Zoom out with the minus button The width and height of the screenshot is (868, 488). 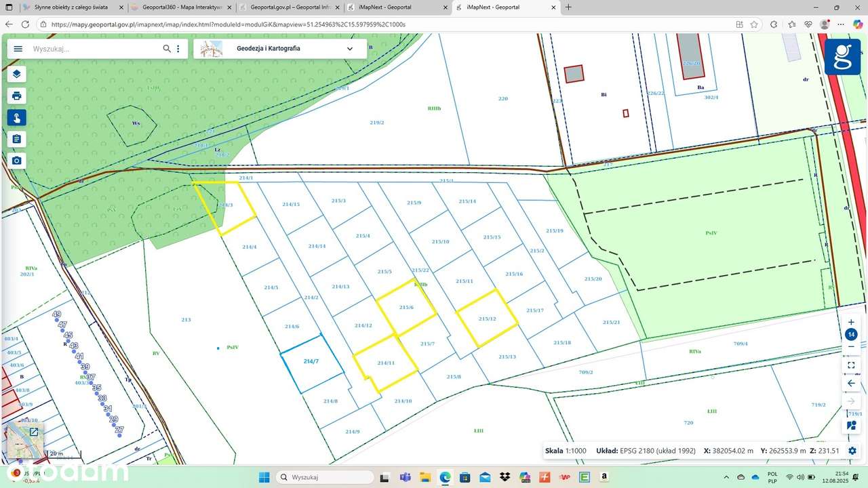point(851,346)
